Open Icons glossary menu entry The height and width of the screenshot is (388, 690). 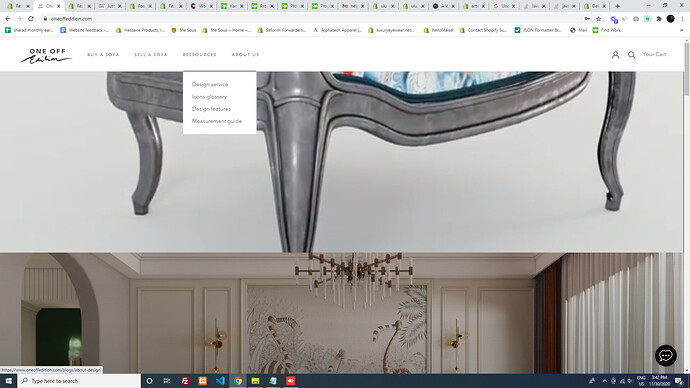pyautogui.click(x=209, y=97)
